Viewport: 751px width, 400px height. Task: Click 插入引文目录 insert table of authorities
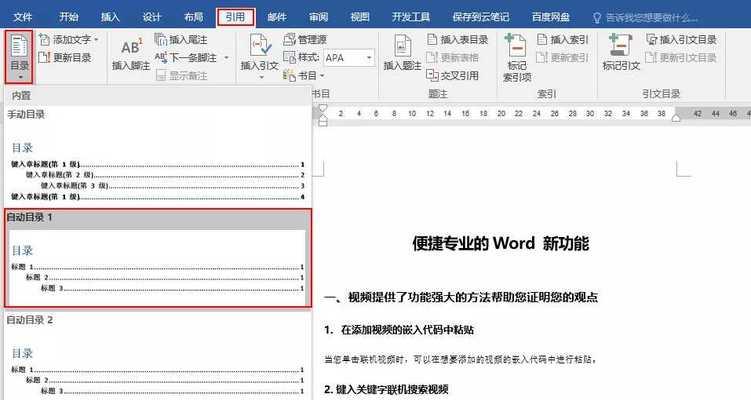[x=681, y=39]
